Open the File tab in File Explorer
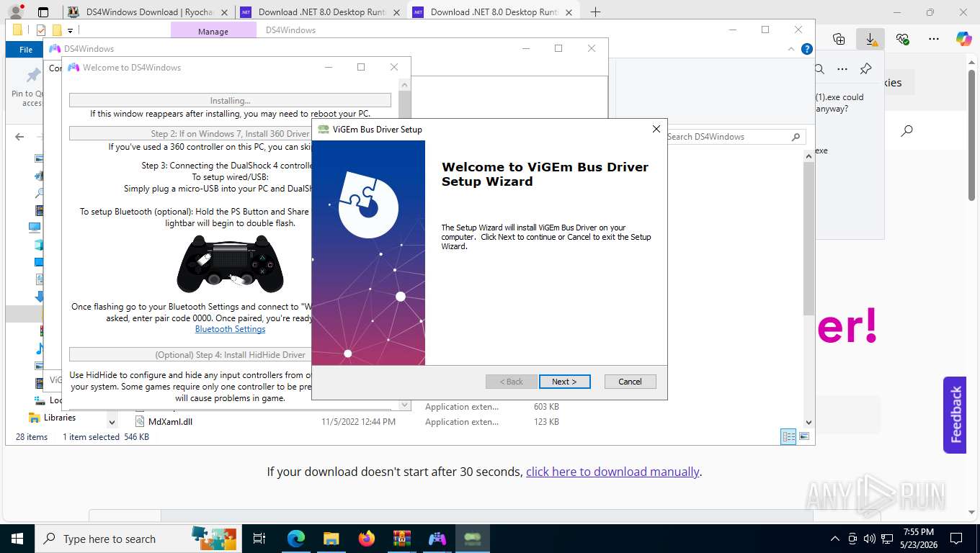Screen dimensions: 980x553 [x=26, y=50]
